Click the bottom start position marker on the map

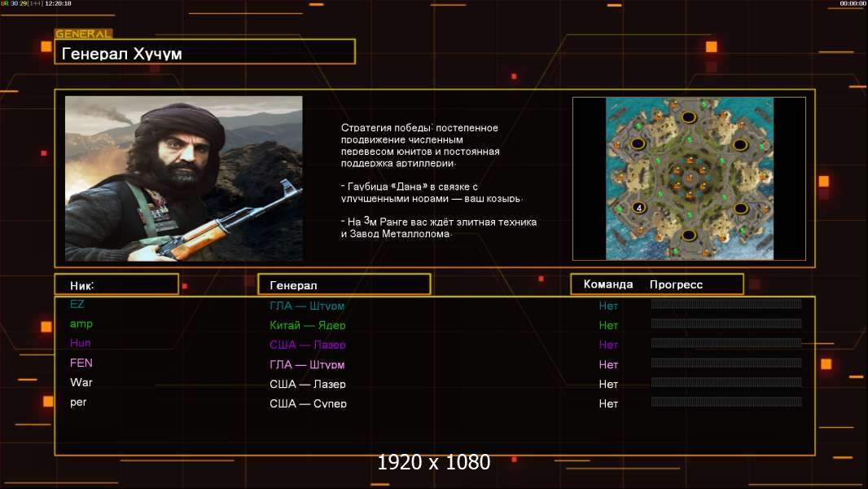pyautogui.click(x=689, y=236)
